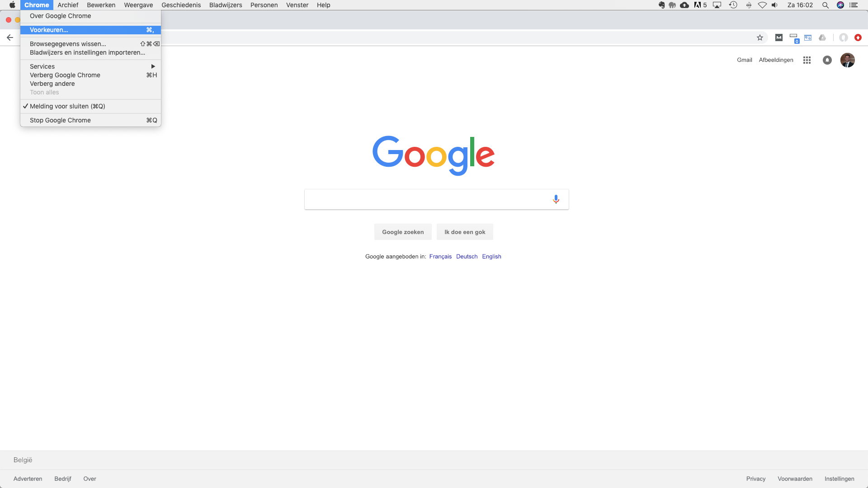The height and width of the screenshot is (488, 868).
Task: Open the Bewerken menu
Action: pyautogui.click(x=101, y=5)
